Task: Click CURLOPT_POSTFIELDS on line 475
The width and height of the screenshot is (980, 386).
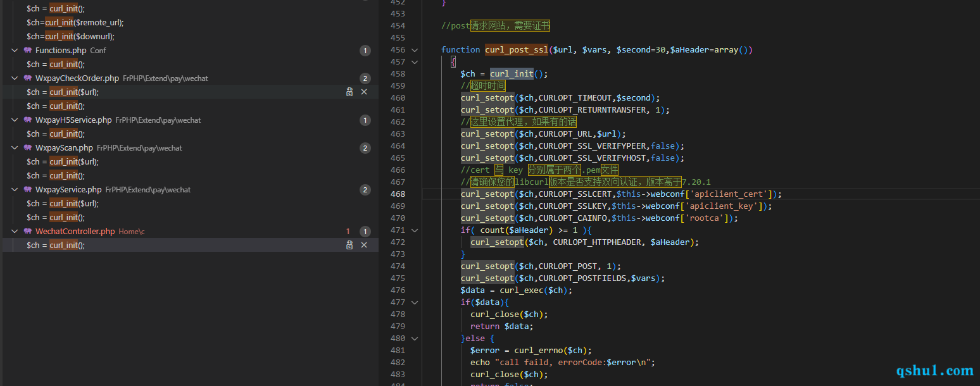Action: [x=582, y=278]
